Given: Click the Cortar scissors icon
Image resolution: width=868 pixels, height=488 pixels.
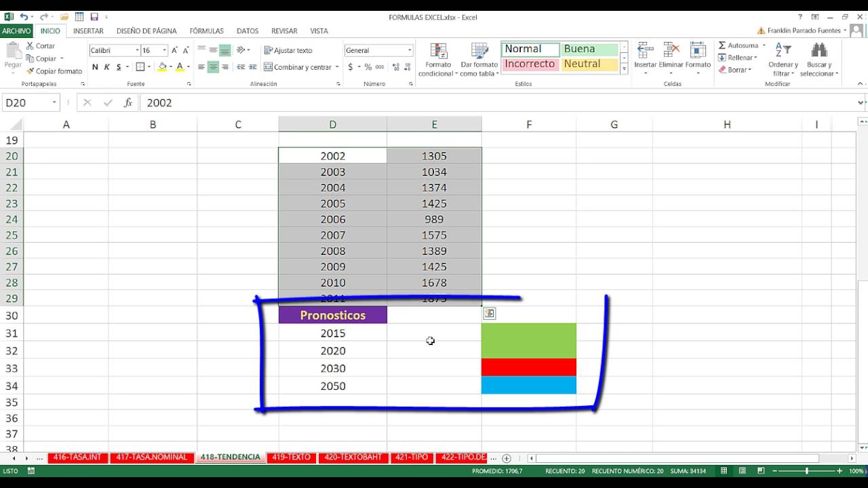Looking at the screenshot, I should tap(30, 46).
